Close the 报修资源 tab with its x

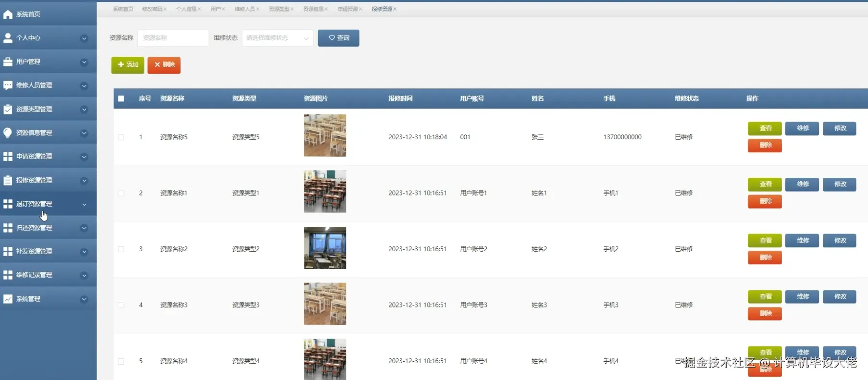pos(395,9)
